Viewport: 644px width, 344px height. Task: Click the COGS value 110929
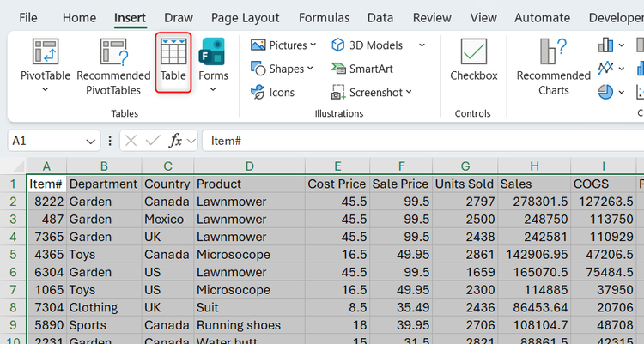tap(604, 237)
